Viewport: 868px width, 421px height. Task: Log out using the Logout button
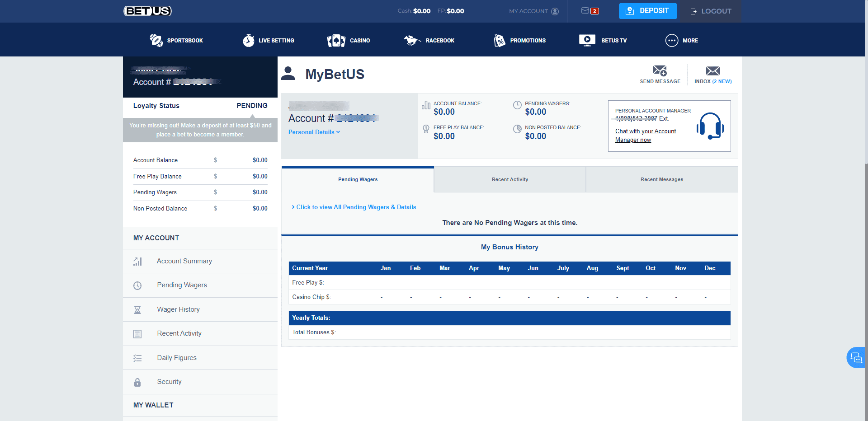pos(710,11)
